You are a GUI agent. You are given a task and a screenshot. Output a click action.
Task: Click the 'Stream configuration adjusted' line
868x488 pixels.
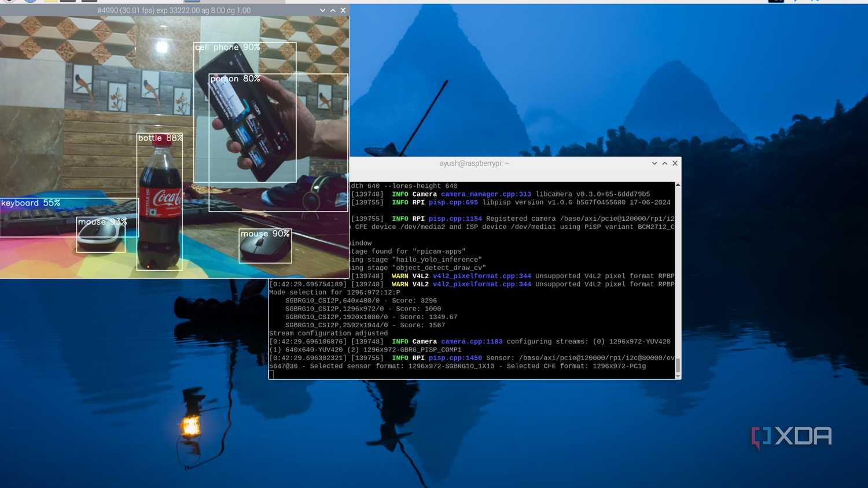pyautogui.click(x=329, y=334)
